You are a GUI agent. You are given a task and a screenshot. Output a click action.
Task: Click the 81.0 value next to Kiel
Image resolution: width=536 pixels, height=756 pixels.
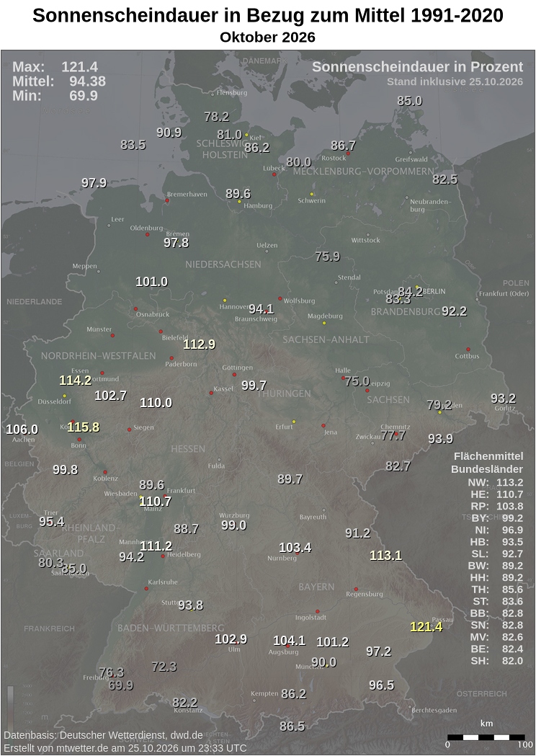[229, 135]
